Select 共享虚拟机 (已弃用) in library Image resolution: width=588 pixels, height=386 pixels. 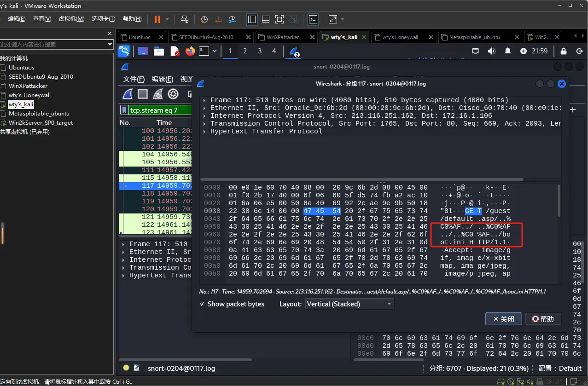25,132
